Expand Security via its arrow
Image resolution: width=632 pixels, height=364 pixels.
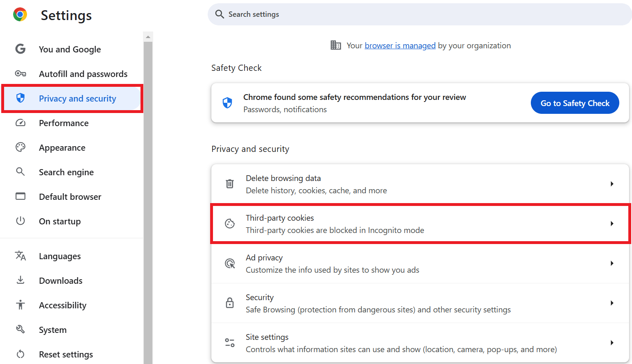click(612, 303)
